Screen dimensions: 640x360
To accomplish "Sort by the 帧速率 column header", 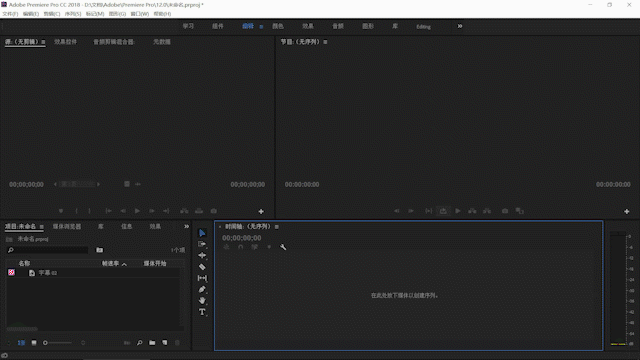I will pos(110,264).
